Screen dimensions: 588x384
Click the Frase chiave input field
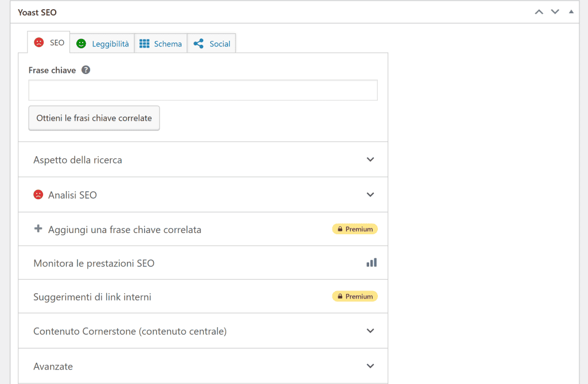(x=203, y=90)
